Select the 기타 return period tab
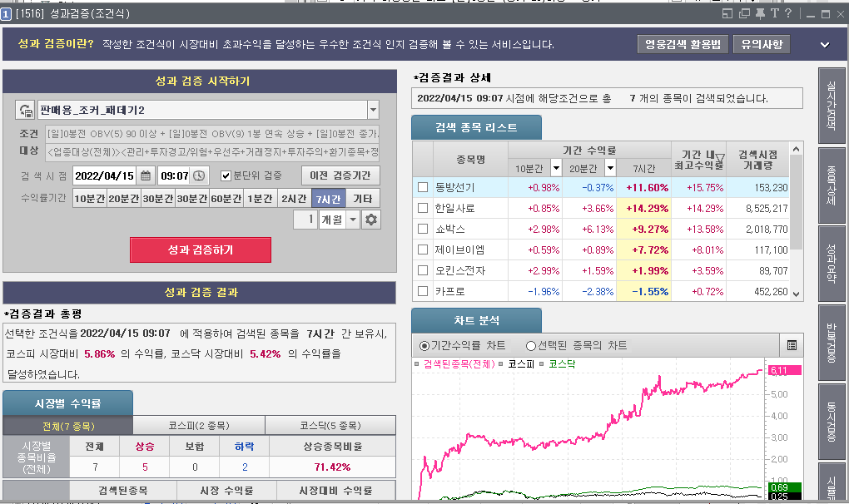 (x=363, y=199)
